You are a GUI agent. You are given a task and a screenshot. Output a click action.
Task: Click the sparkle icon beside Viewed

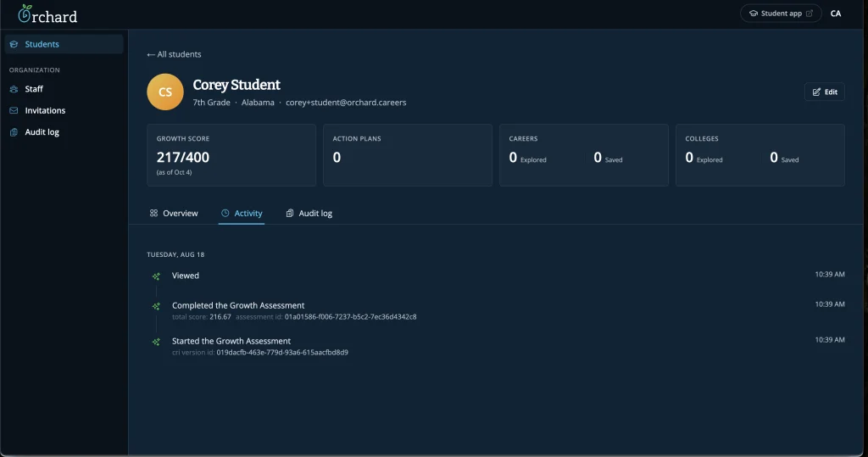click(156, 276)
